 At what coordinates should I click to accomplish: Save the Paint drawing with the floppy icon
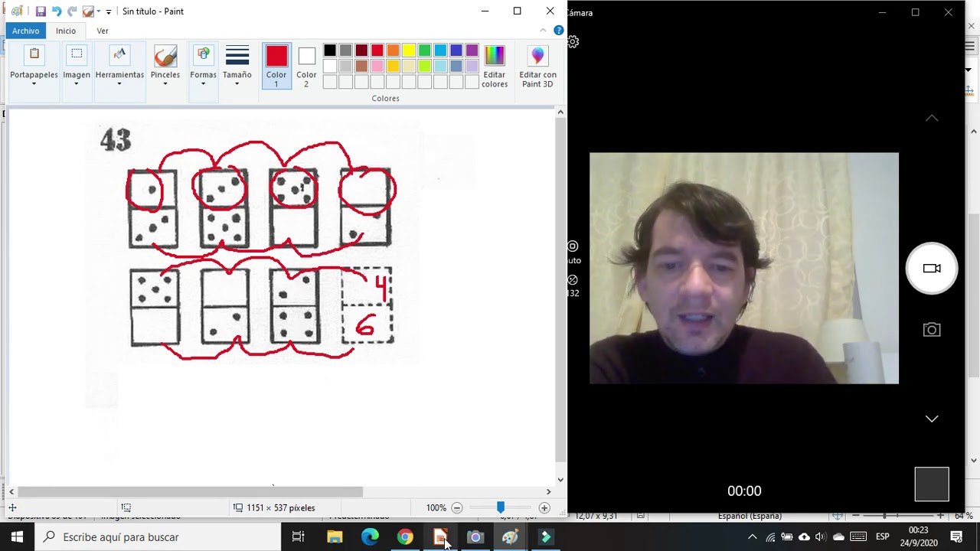[x=41, y=11]
